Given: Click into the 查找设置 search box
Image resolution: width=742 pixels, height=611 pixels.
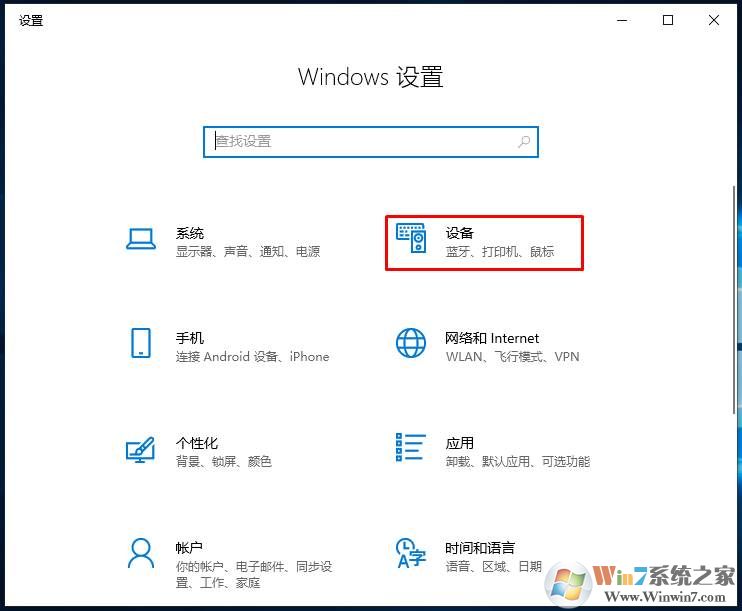Looking at the screenshot, I should point(371,142).
